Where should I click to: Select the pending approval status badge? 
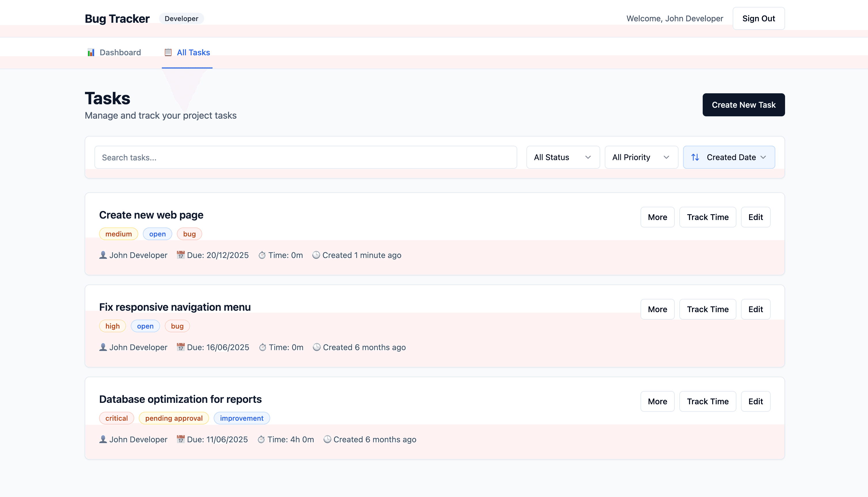(174, 418)
